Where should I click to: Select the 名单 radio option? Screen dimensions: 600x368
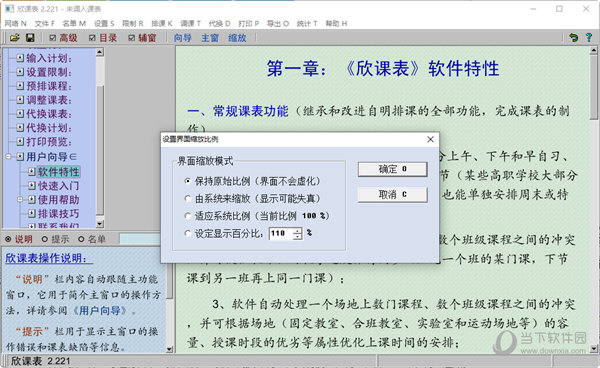click(81, 239)
